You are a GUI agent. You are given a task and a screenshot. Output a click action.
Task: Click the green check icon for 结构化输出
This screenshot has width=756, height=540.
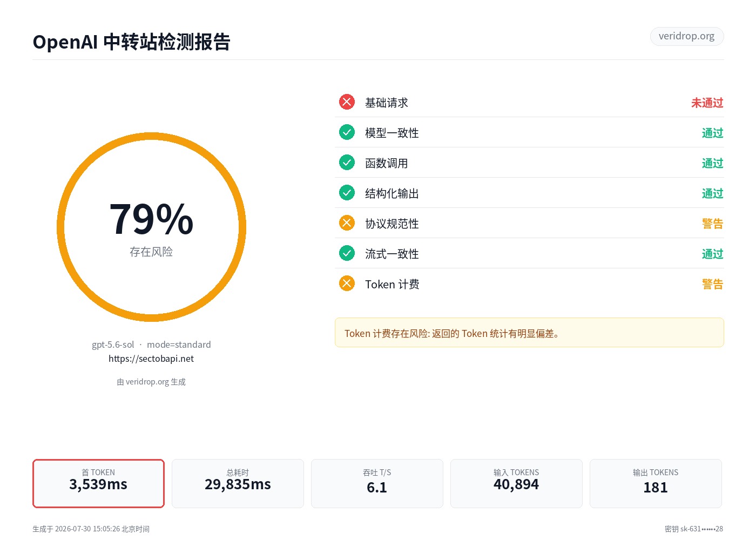click(x=347, y=193)
